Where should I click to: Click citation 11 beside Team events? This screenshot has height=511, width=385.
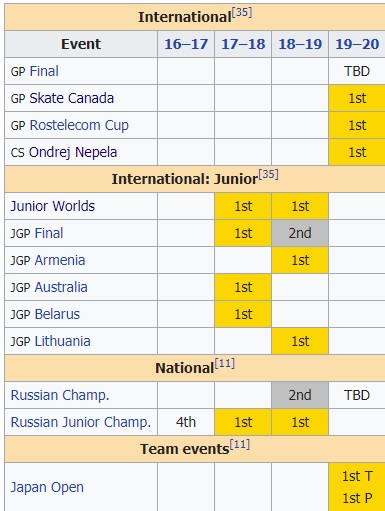pyautogui.click(x=240, y=444)
